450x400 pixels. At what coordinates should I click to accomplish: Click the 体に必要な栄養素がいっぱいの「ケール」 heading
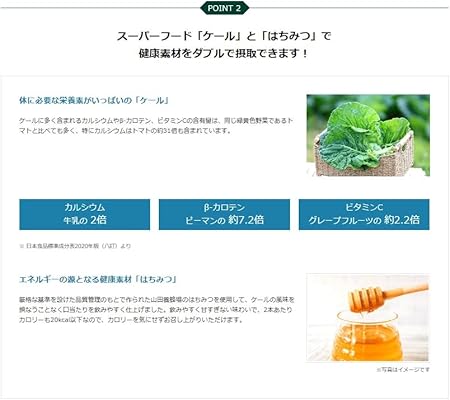[x=94, y=100]
